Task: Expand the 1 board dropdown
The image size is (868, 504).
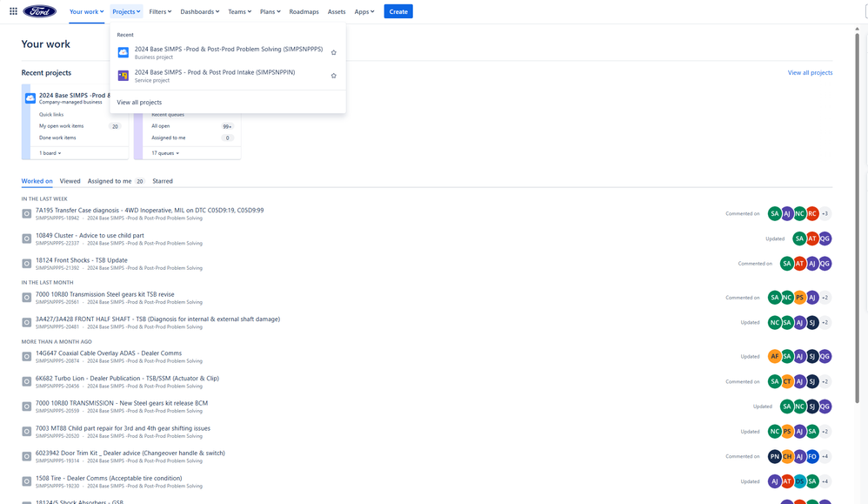Action: [x=50, y=153]
